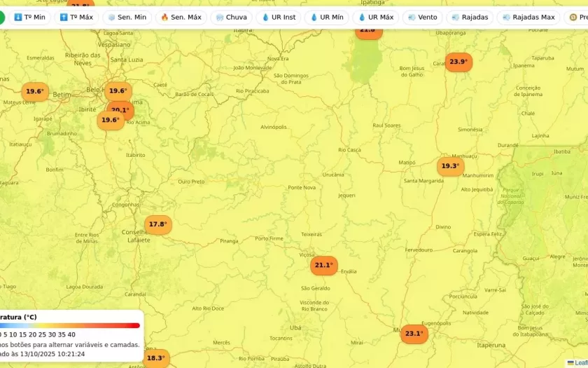Select the 20.1° marker near Belo Horizonte
Viewport: 588px width, 368px height.
(x=120, y=109)
